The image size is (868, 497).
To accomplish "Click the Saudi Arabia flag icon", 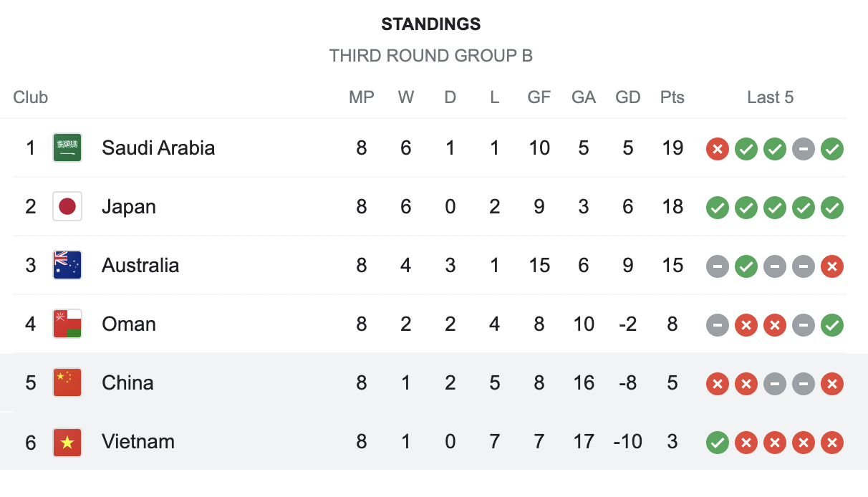I will [67, 148].
